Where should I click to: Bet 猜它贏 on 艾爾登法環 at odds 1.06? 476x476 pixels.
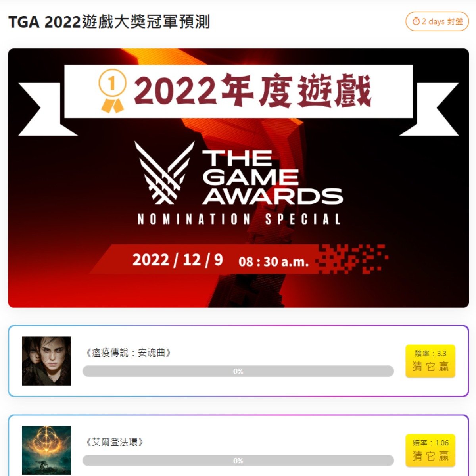point(430,451)
